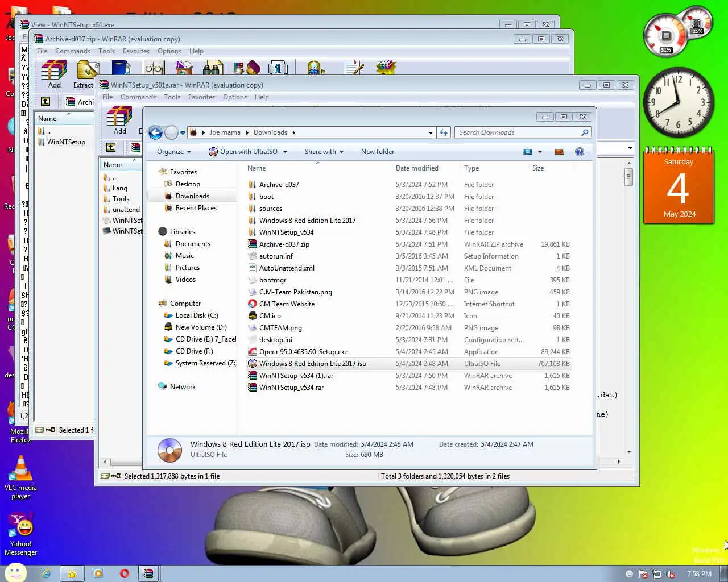Image resolution: width=728 pixels, height=582 pixels.
Task: Open the recent locations arrow beside Forward
Action: click(x=183, y=133)
